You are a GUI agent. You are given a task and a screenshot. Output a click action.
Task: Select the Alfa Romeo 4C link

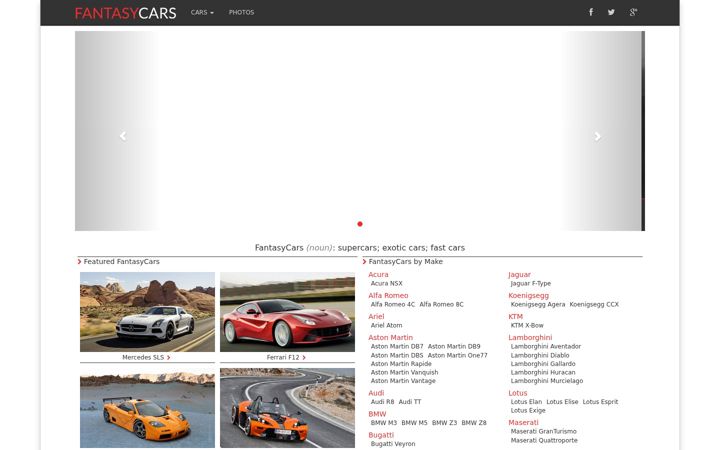[x=393, y=304]
